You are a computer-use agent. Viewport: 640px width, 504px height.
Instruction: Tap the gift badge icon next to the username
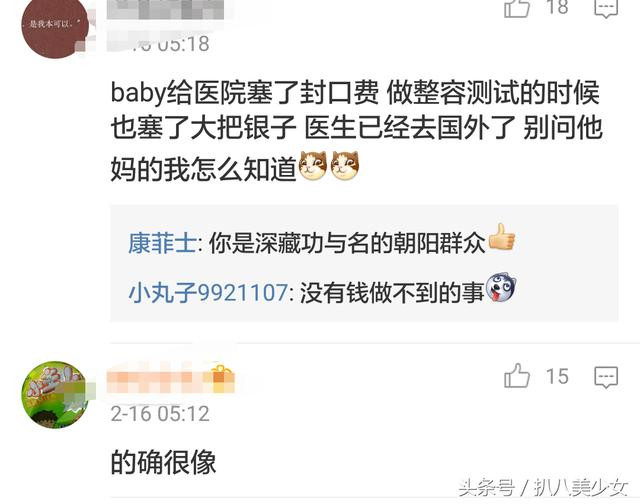tap(222, 377)
